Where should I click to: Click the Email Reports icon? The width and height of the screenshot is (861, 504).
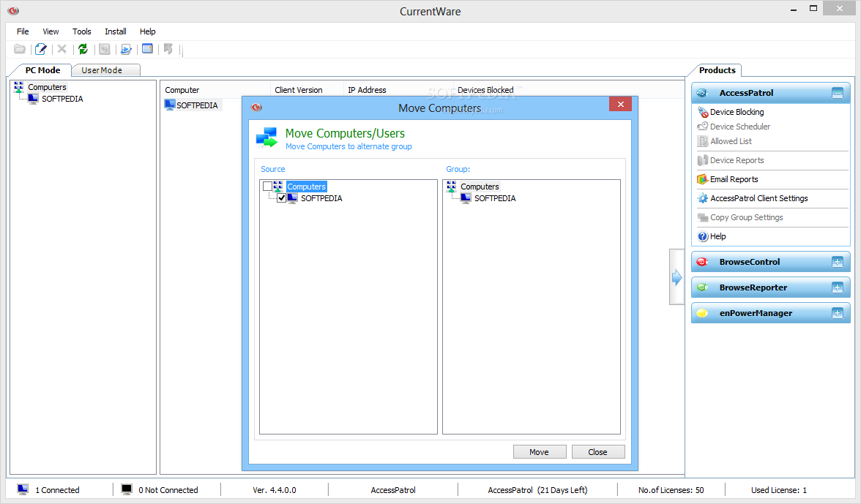(x=702, y=179)
